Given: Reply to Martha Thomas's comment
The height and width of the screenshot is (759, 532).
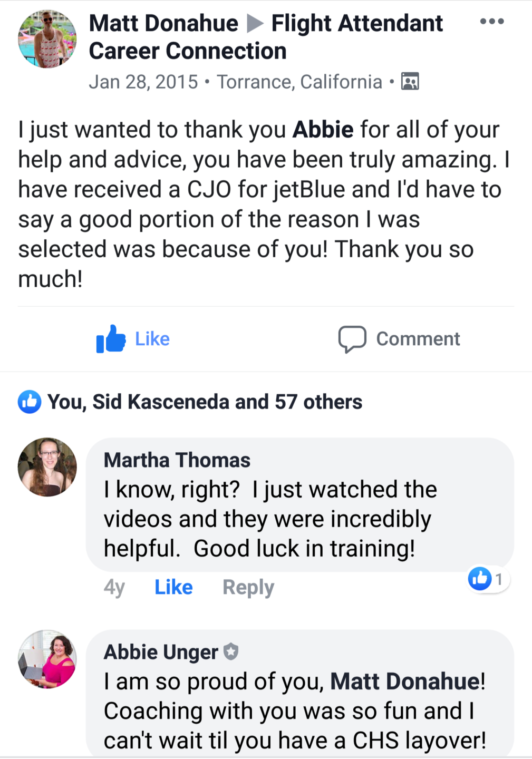Looking at the screenshot, I should (x=248, y=587).
